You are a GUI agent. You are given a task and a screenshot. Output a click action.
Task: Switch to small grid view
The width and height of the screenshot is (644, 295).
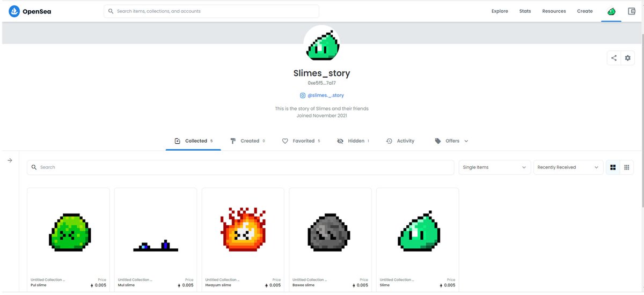(x=626, y=167)
